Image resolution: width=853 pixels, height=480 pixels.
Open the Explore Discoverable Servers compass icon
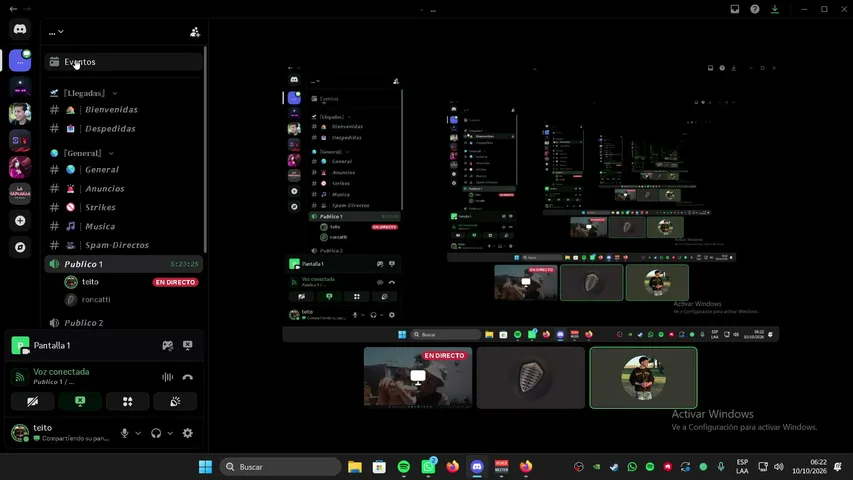(20, 247)
